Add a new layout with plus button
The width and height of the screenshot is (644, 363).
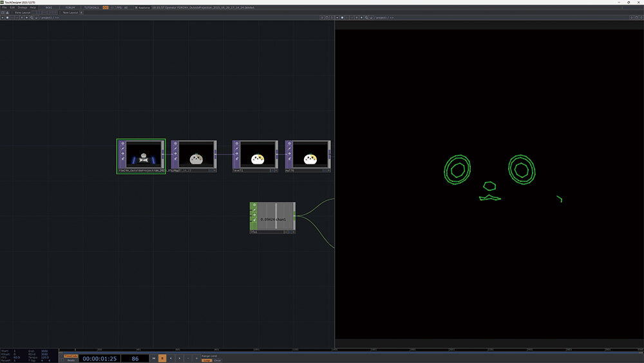(82, 12)
